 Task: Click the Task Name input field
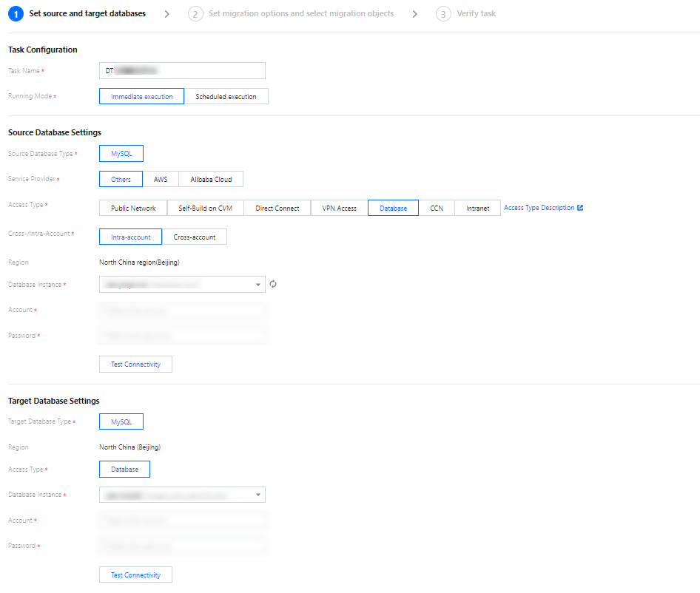pos(182,70)
